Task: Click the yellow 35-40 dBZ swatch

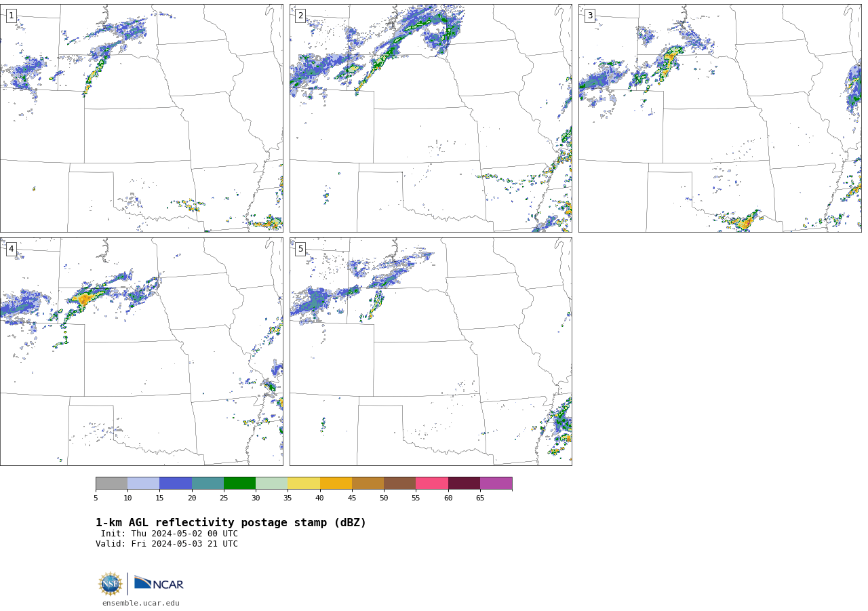Action: pos(304,483)
